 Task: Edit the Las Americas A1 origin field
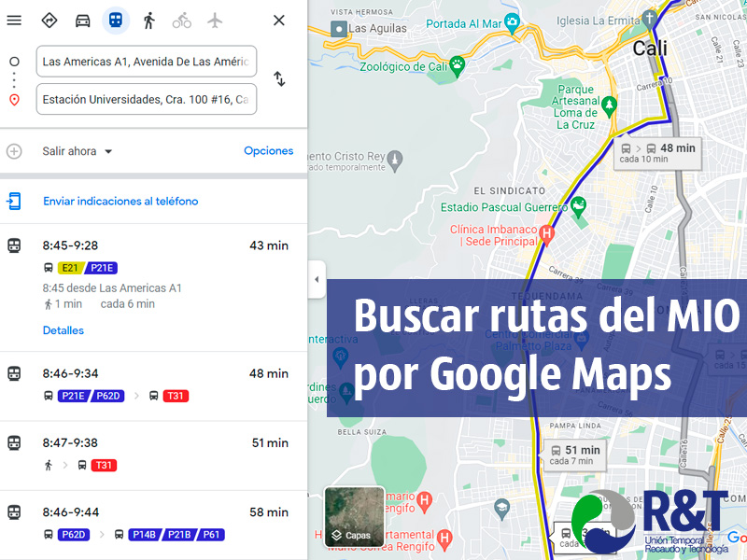tap(147, 62)
